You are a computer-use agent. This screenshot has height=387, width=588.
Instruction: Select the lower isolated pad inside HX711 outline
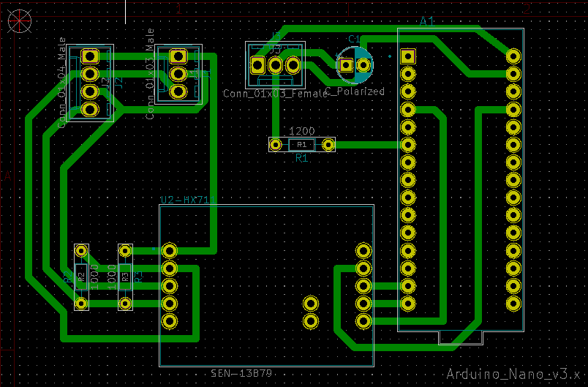311,321
